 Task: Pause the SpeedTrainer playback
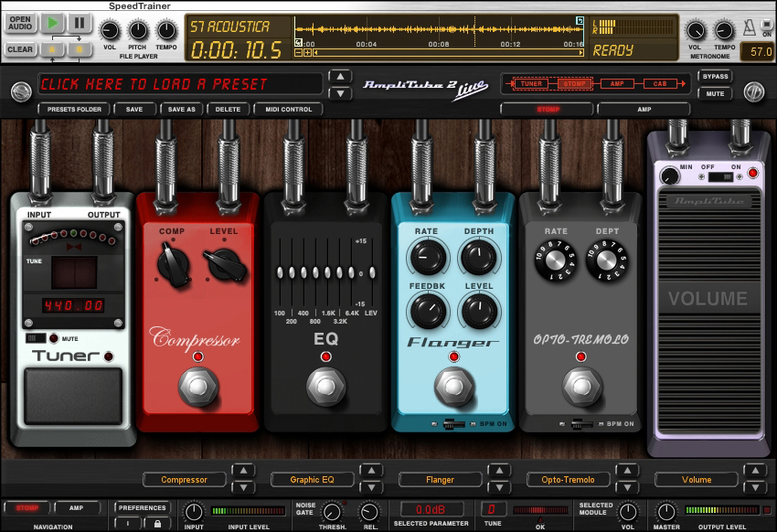[x=80, y=23]
